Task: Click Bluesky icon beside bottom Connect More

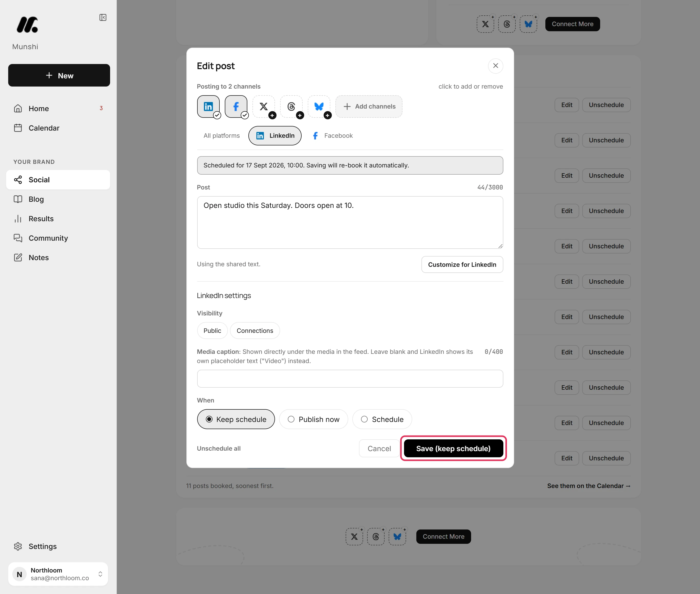Action: pos(397,536)
